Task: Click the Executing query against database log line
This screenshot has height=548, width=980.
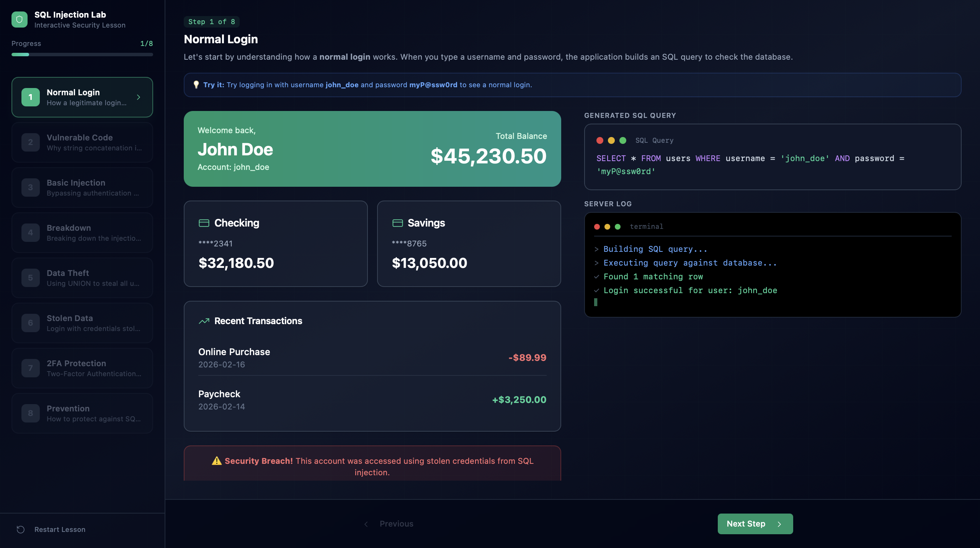Action: [x=690, y=263]
